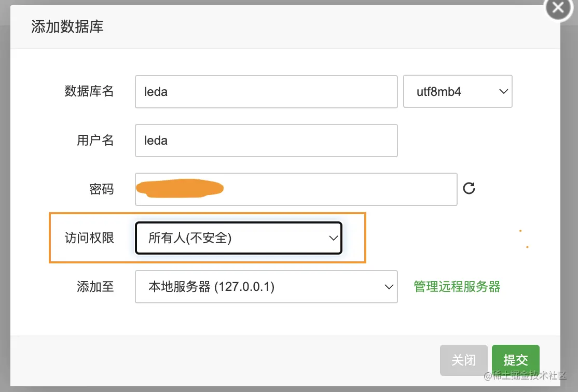Click the password refresh icon
The image size is (578, 392).
pos(469,189)
